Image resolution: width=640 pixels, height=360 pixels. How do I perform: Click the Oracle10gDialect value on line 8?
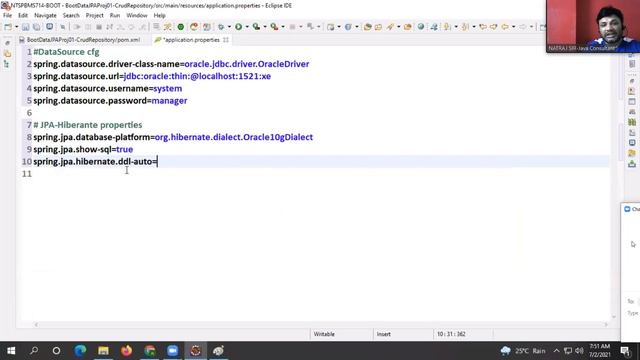(233, 137)
